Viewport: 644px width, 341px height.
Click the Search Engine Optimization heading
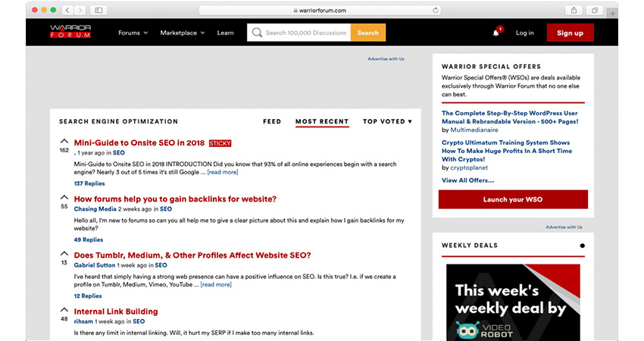click(x=119, y=121)
